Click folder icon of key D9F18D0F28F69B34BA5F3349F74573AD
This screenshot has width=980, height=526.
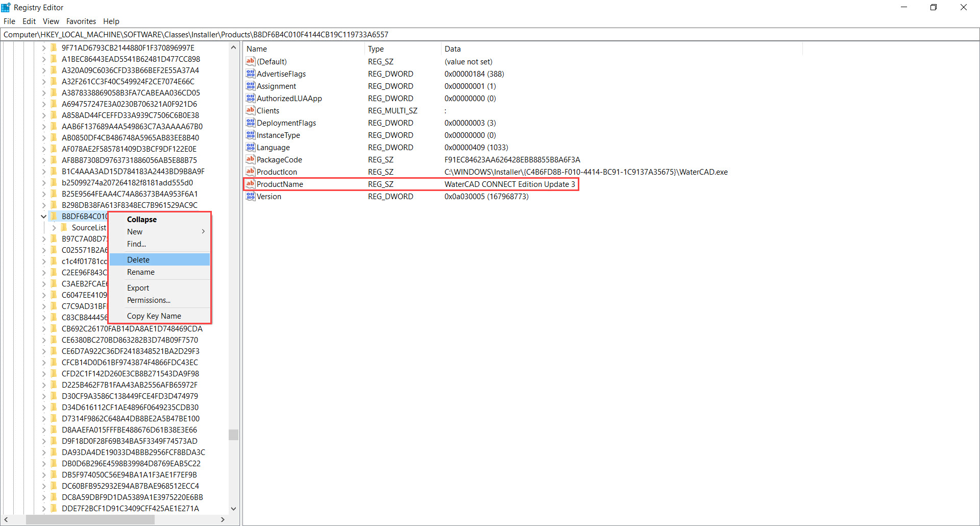coord(54,441)
